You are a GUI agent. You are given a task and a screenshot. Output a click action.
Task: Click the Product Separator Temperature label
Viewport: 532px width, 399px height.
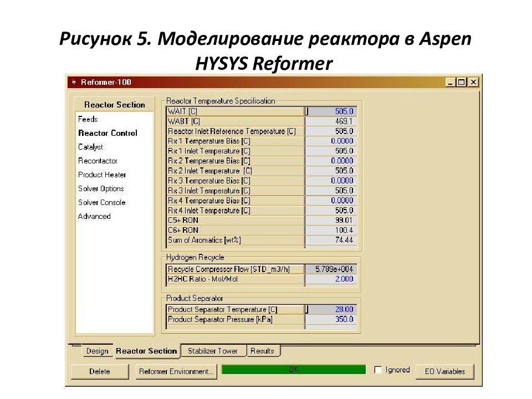click(223, 309)
